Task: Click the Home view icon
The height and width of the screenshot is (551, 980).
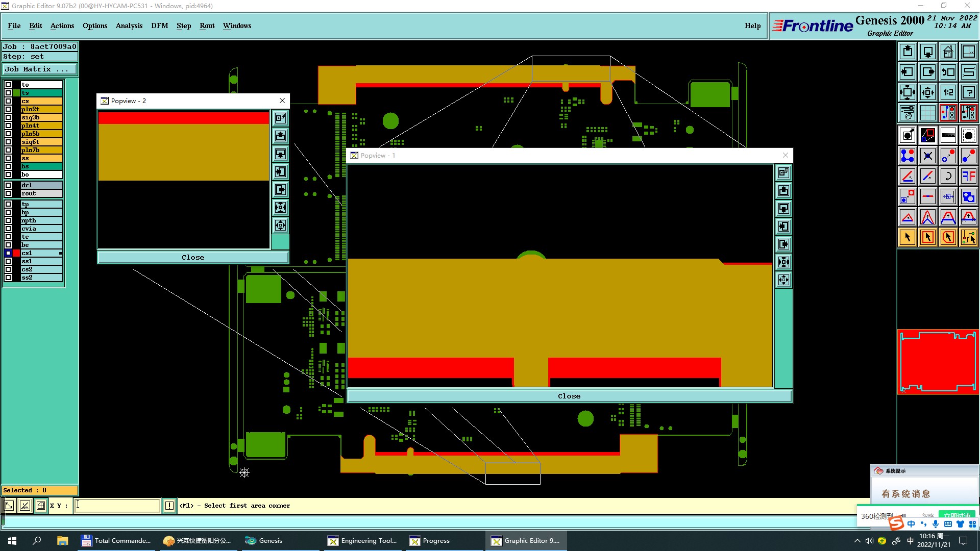Action: 948,52
